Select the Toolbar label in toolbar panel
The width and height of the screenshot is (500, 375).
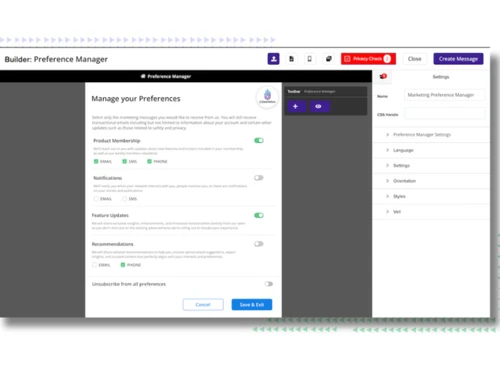294,91
